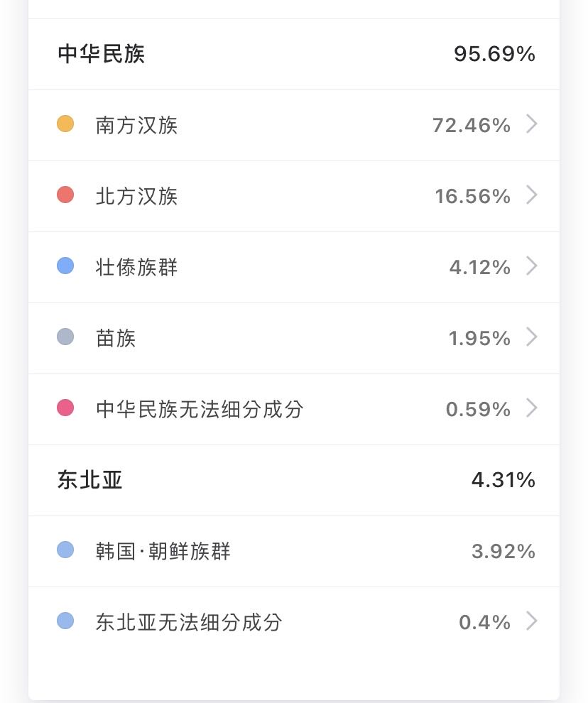
Task: Expand the 南方汉族 row chevron
Action: (531, 125)
